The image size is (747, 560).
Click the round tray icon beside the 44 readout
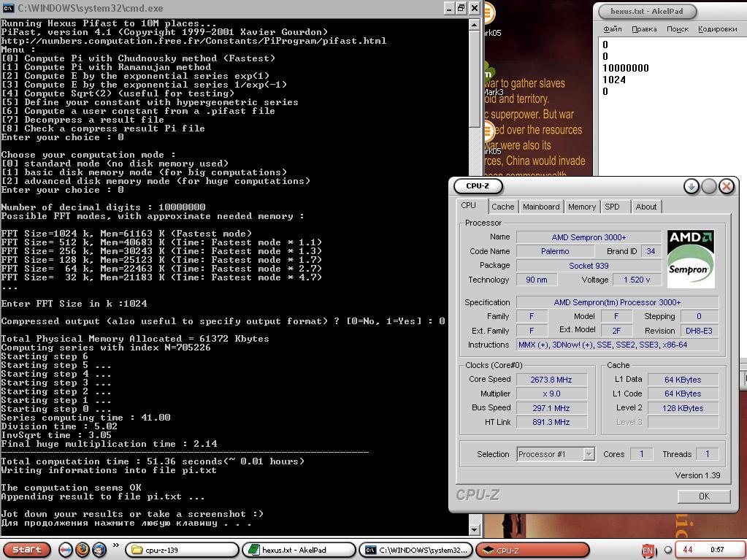[668, 550]
